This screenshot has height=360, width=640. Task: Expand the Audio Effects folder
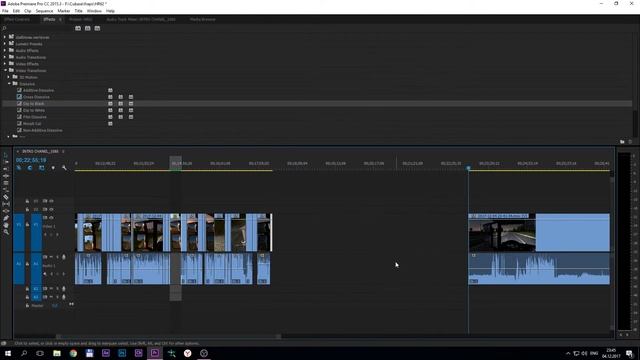click(5, 51)
